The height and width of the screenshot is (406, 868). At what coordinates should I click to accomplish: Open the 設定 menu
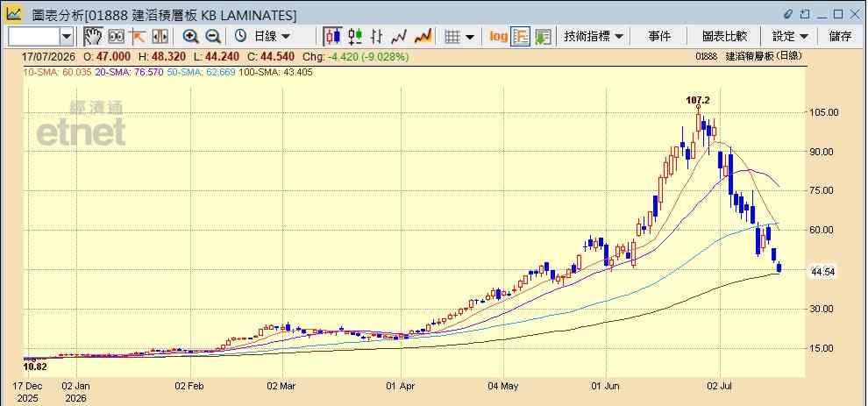(x=790, y=37)
